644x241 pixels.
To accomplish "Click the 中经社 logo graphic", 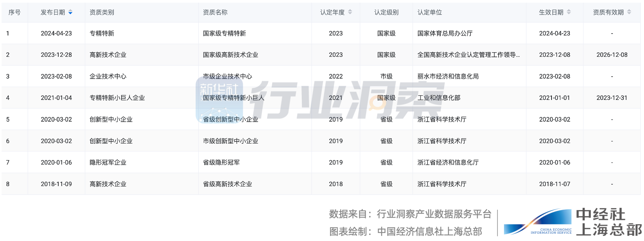I will tap(538, 222).
